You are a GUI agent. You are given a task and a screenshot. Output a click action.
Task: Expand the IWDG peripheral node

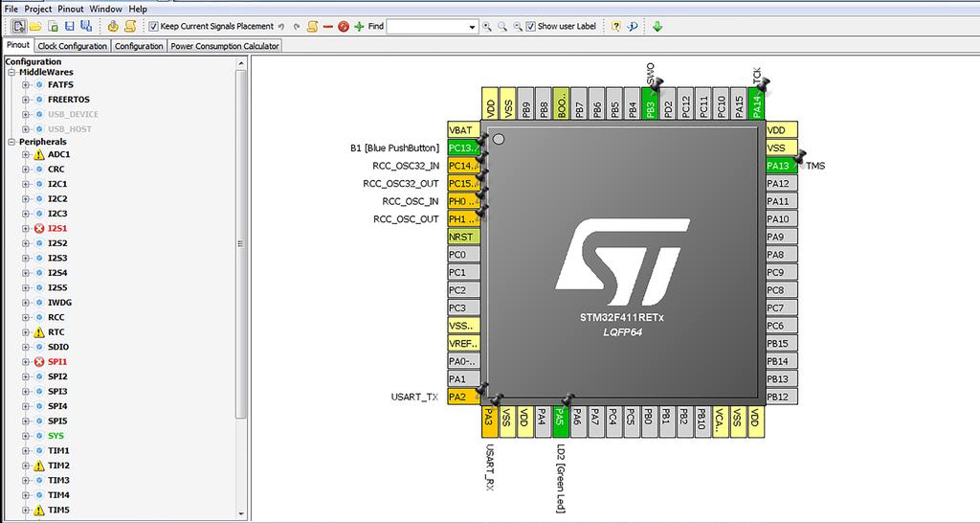click(x=26, y=302)
